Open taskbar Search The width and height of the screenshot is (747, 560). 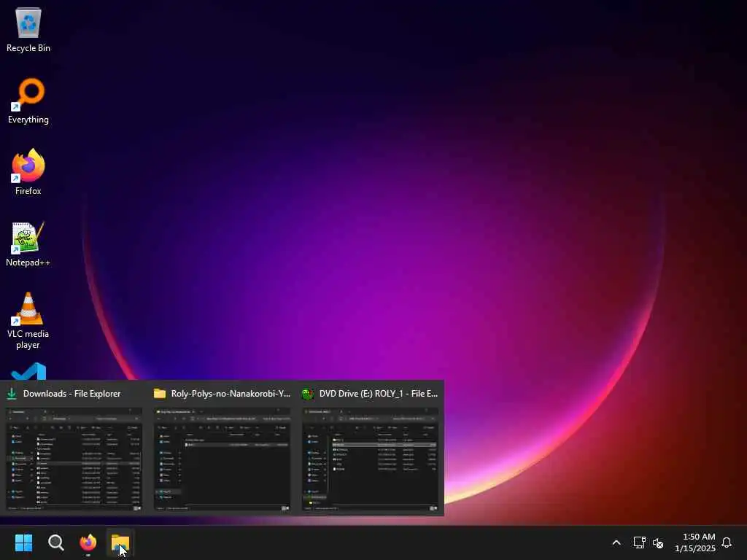click(x=55, y=542)
